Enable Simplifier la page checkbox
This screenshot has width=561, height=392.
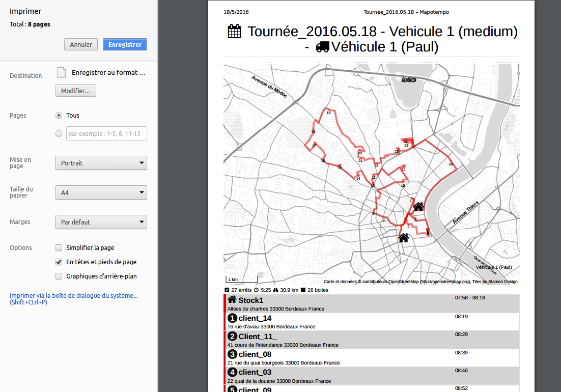59,247
